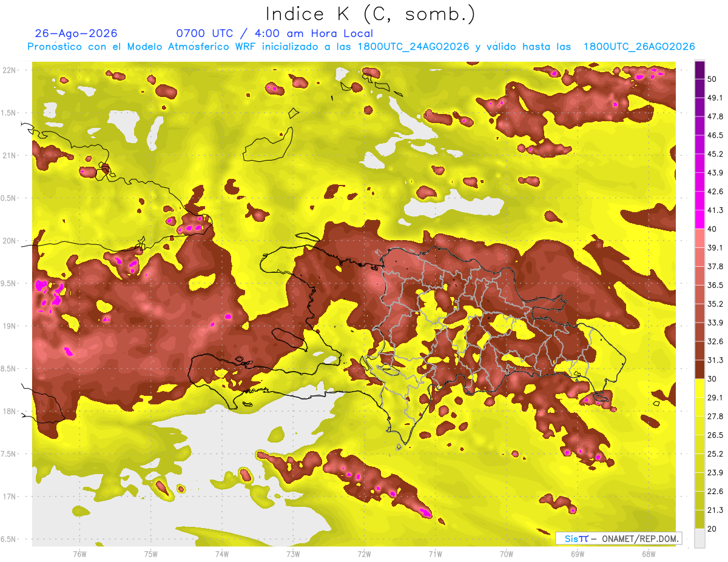Click the color bar value 39.1
The width and height of the screenshot is (728, 562).
[715, 247]
